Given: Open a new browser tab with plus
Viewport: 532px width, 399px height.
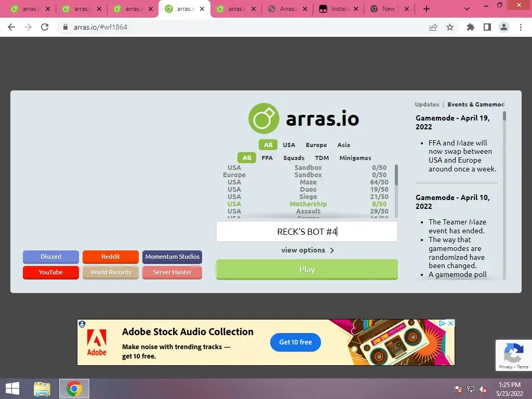Looking at the screenshot, I should (427, 9).
